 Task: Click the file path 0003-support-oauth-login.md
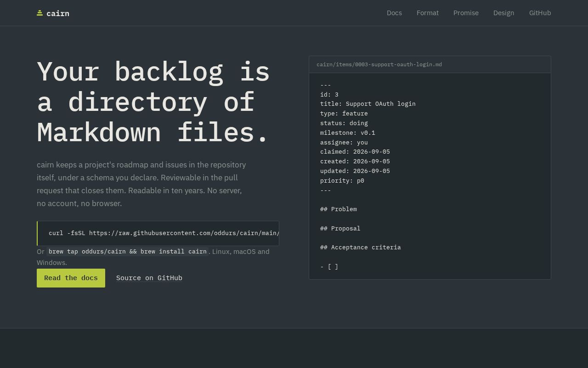click(x=379, y=64)
